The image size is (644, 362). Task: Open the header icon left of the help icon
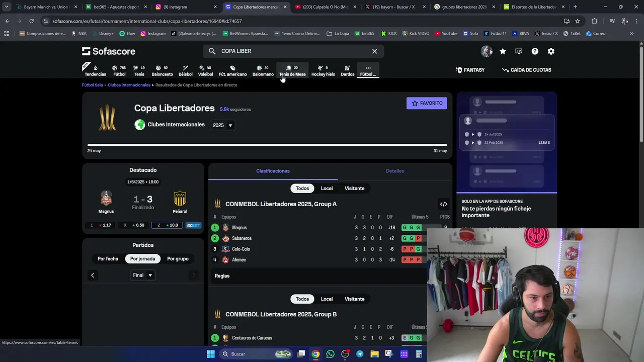(x=519, y=51)
